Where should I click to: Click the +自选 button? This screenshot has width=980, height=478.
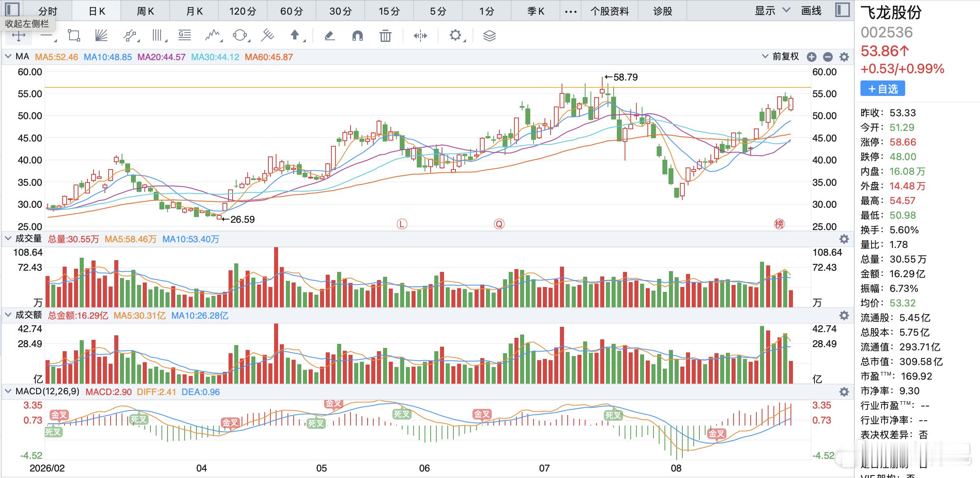point(883,89)
